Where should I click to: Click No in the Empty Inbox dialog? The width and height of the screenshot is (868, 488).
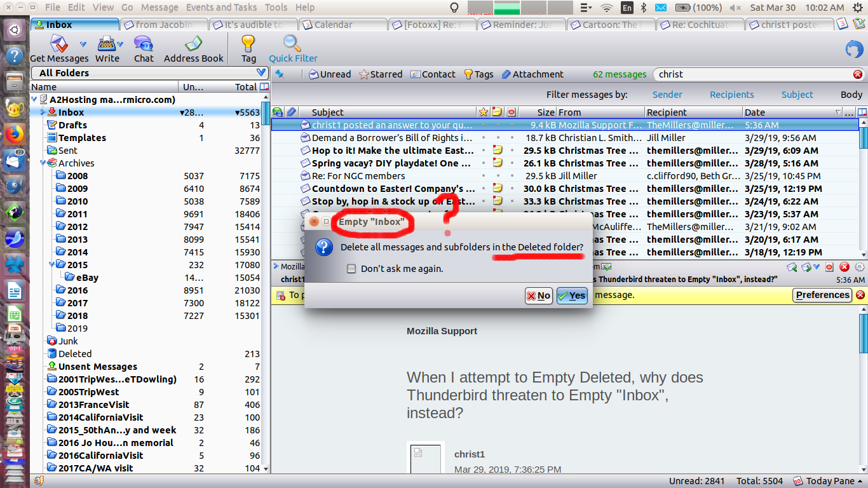click(538, 295)
